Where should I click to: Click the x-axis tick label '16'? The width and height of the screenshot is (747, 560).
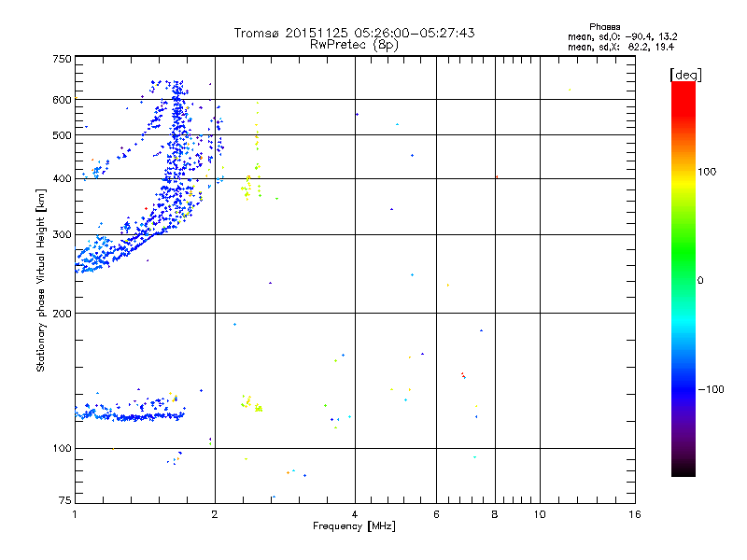pos(635,514)
